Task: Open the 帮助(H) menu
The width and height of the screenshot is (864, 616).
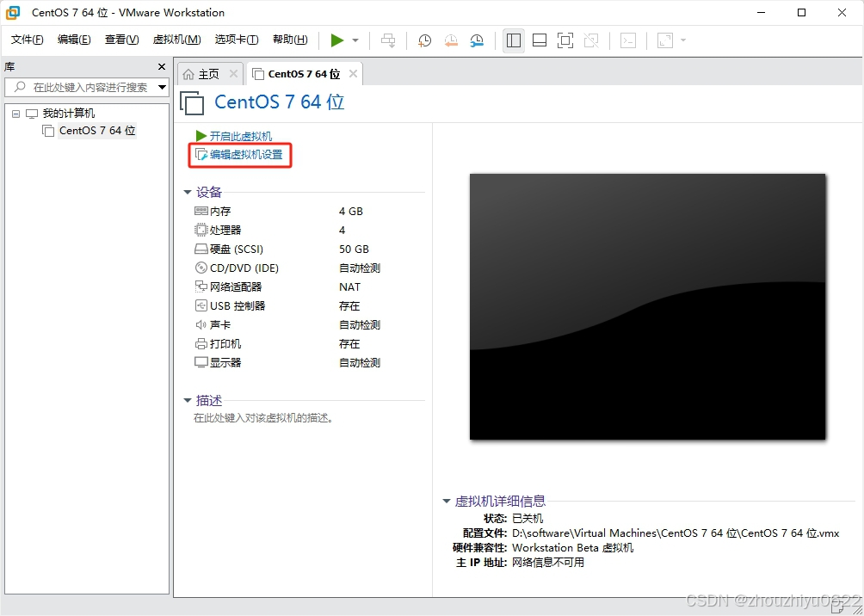Action: pyautogui.click(x=290, y=40)
